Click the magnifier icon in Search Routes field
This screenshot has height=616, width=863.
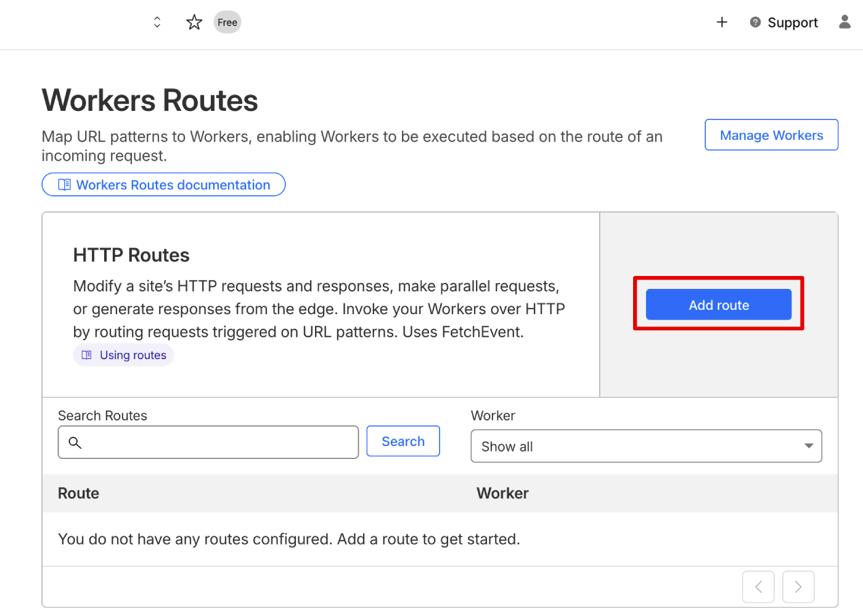75,442
